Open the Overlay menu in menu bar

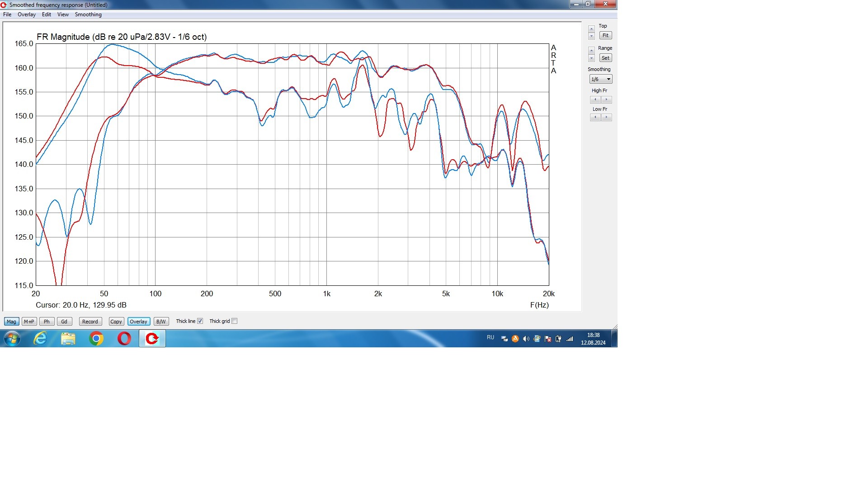tap(27, 14)
